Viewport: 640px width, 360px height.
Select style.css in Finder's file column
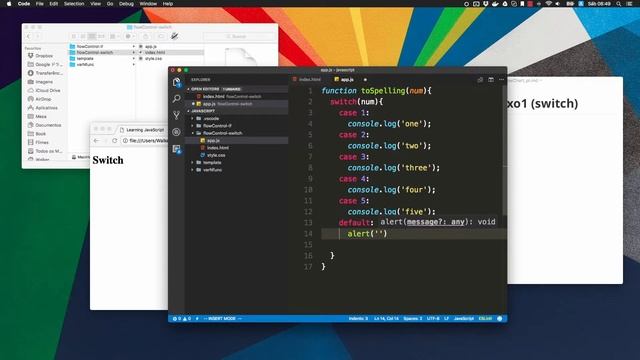click(153, 58)
